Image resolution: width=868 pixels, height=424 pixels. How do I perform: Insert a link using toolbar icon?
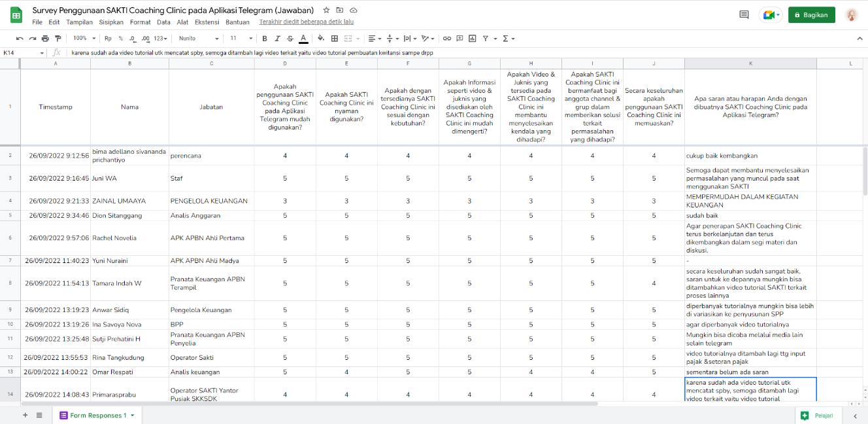(446, 39)
